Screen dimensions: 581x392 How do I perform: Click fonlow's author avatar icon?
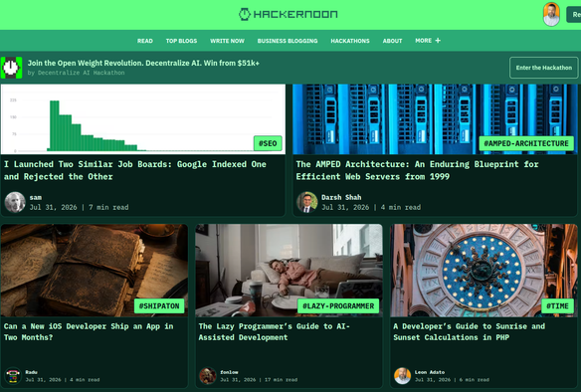208,376
